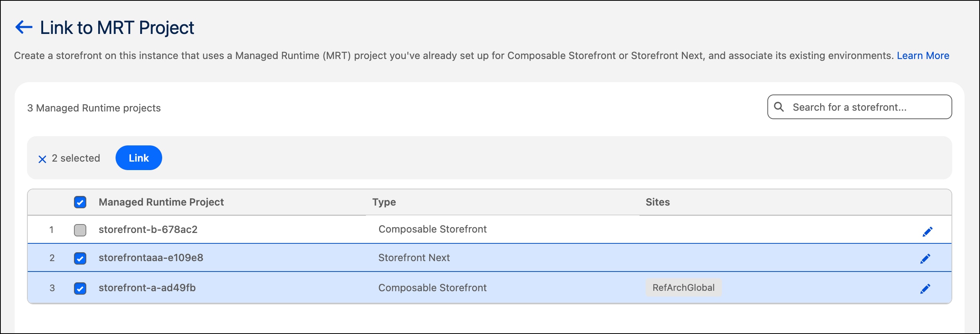Image resolution: width=980 pixels, height=334 pixels.
Task: Clear selection with the X icon
Action: point(42,159)
